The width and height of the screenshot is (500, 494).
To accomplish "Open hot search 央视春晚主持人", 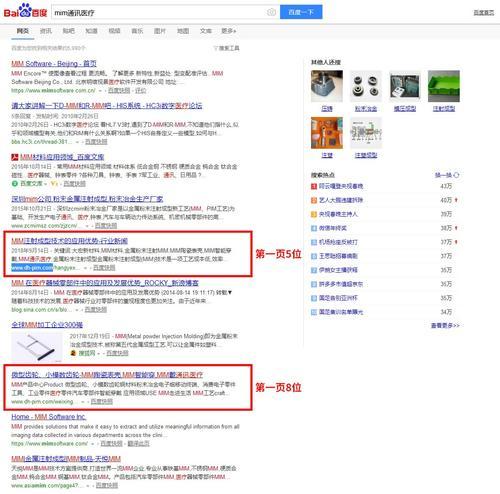I will coord(338,214).
